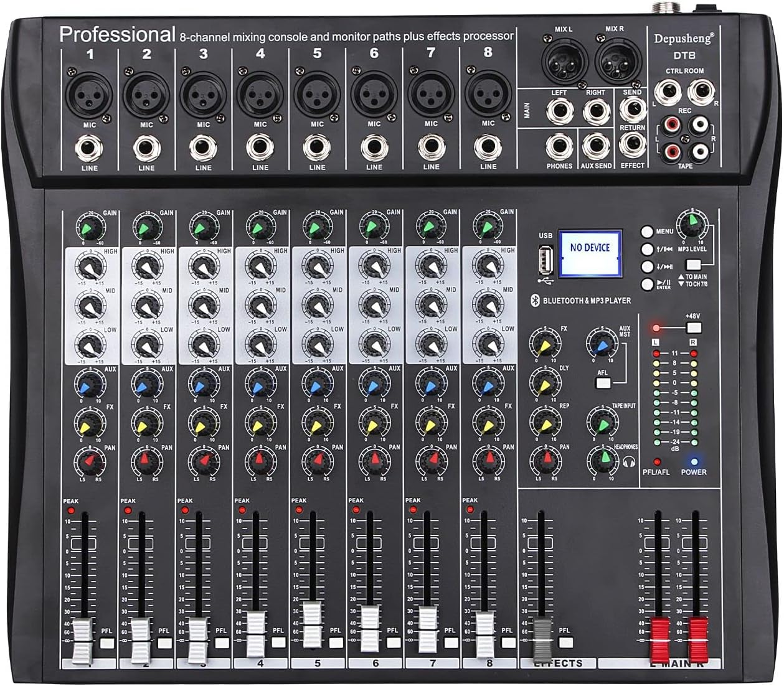Screen dimensions: 784x686
Task: Select the CTRL ROOM L output jack
Action: pyautogui.click(x=668, y=92)
